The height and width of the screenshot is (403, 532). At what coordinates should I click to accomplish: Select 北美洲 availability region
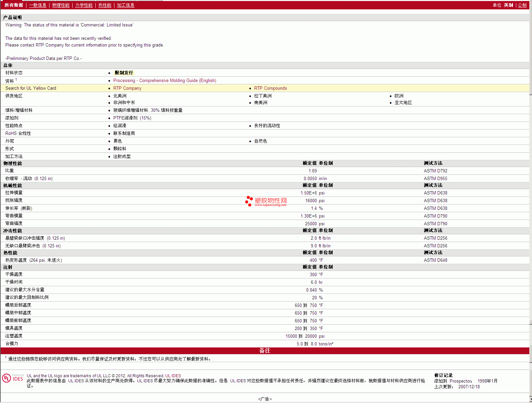pyautogui.click(x=120, y=96)
